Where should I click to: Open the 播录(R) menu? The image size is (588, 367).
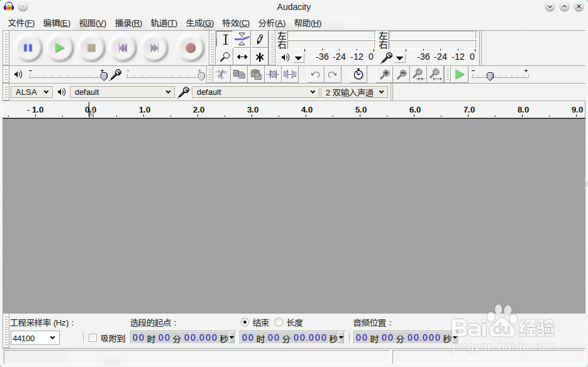click(128, 23)
